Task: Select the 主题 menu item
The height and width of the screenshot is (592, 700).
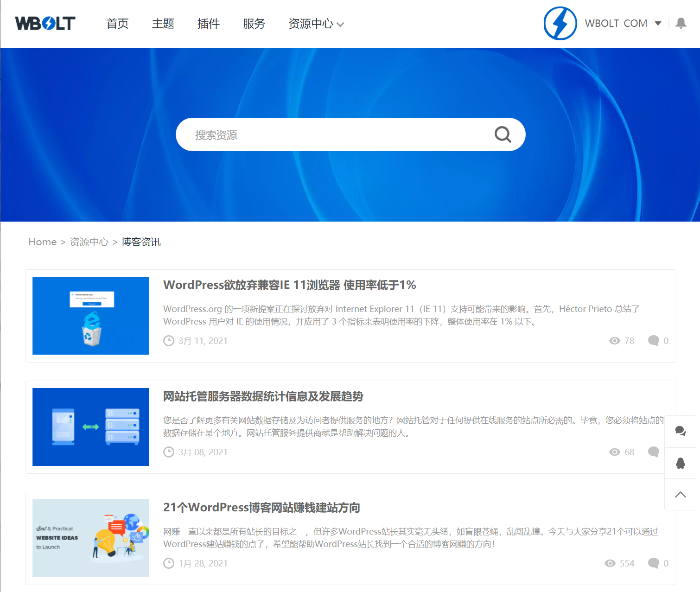Action: (163, 24)
